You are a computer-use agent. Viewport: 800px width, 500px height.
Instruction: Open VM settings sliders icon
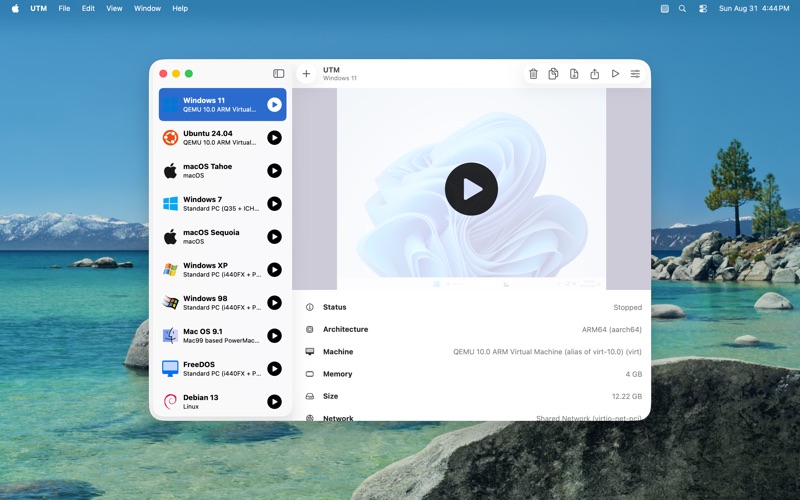coord(635,74)
